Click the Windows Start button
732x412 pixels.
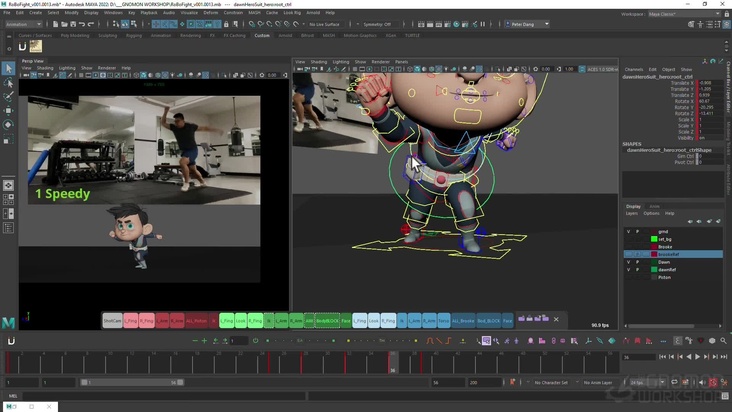8,406
